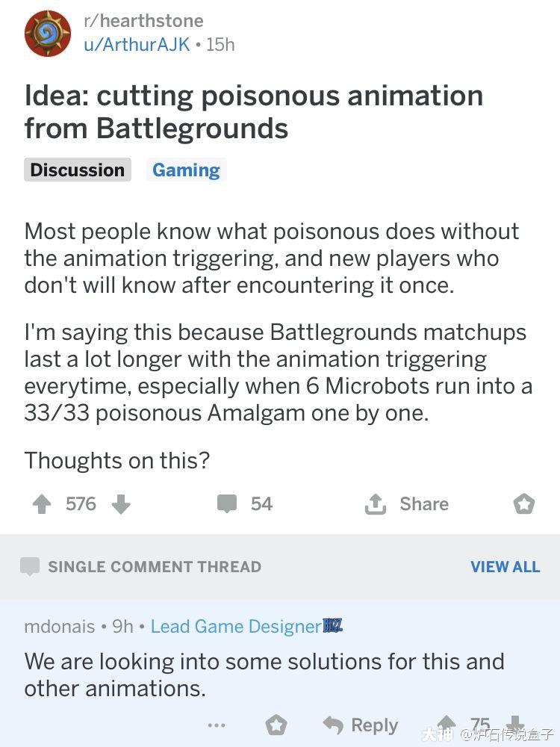Reply to mdonais's comment
Image resolution: width=560 pixels, height=747 pixels.
coord(361,725)
